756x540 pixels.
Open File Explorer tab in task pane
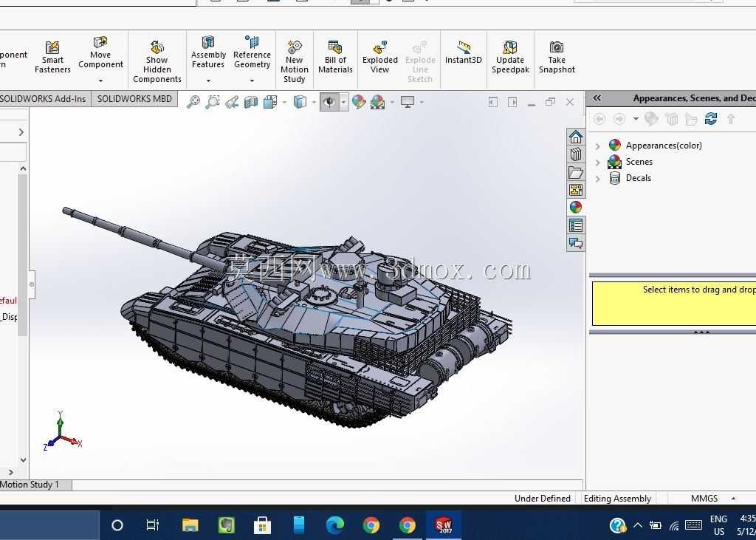576,172
